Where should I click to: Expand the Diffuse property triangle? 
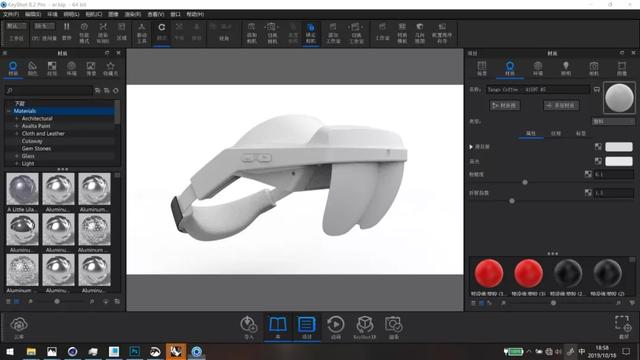pos(471,147)
